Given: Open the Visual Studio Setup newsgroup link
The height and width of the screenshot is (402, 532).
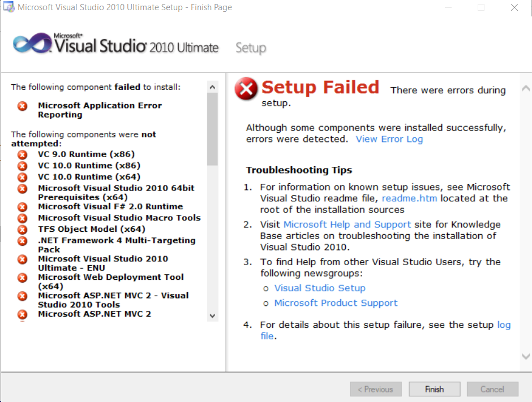Looking at the screenshot, I should point(320,288).
